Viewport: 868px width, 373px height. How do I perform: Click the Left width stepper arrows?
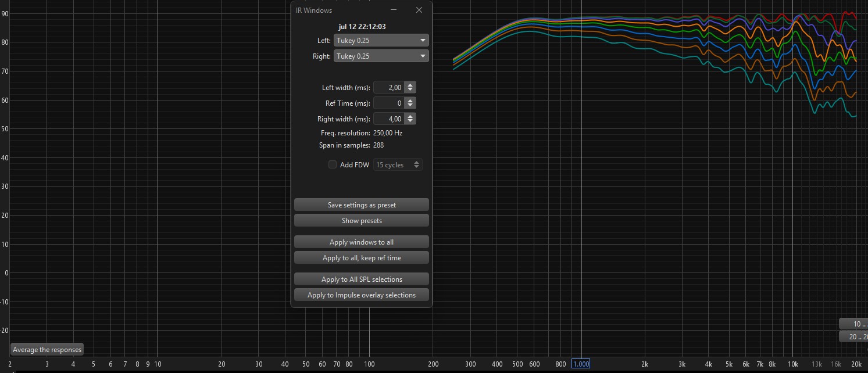[410, 88]
